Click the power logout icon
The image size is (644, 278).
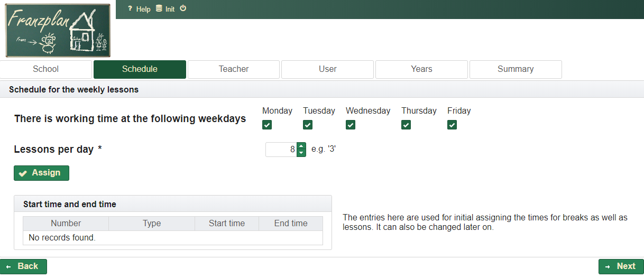coord(183,8)
